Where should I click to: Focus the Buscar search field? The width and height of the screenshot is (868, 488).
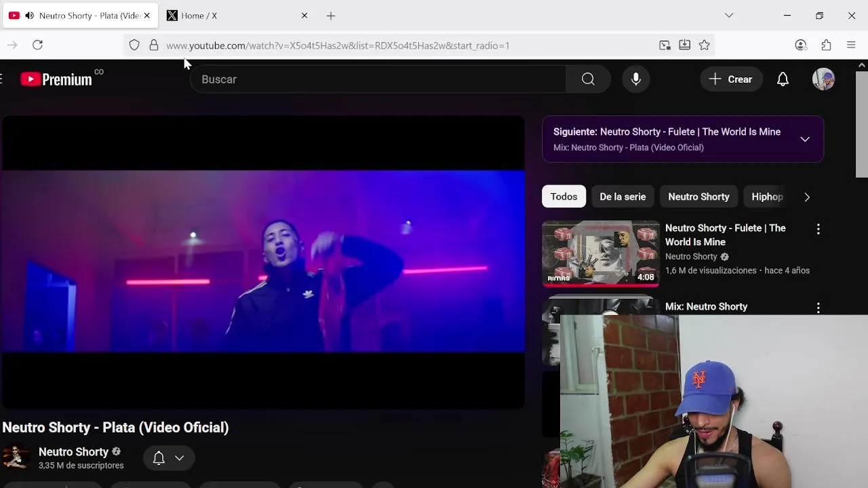point(378,79)
